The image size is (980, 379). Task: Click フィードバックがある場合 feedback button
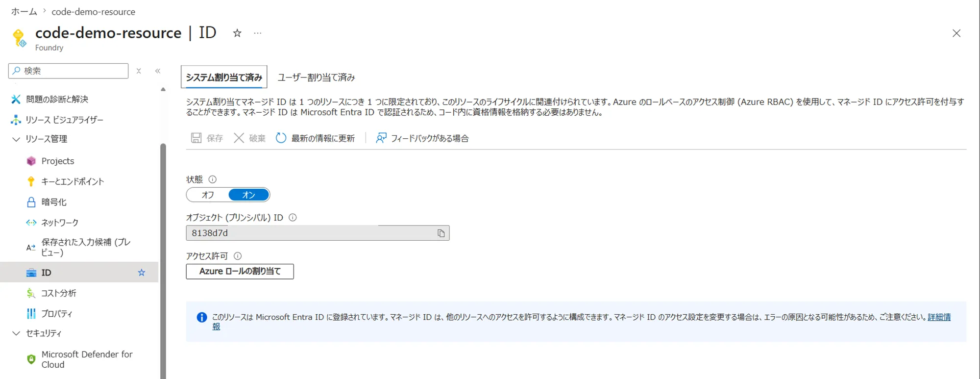coord(422,138)
